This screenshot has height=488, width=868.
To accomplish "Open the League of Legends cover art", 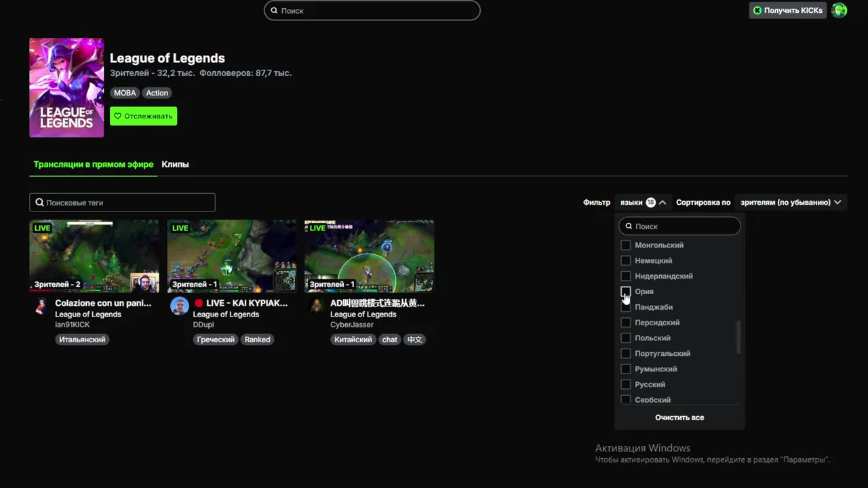I will point(66,87).
